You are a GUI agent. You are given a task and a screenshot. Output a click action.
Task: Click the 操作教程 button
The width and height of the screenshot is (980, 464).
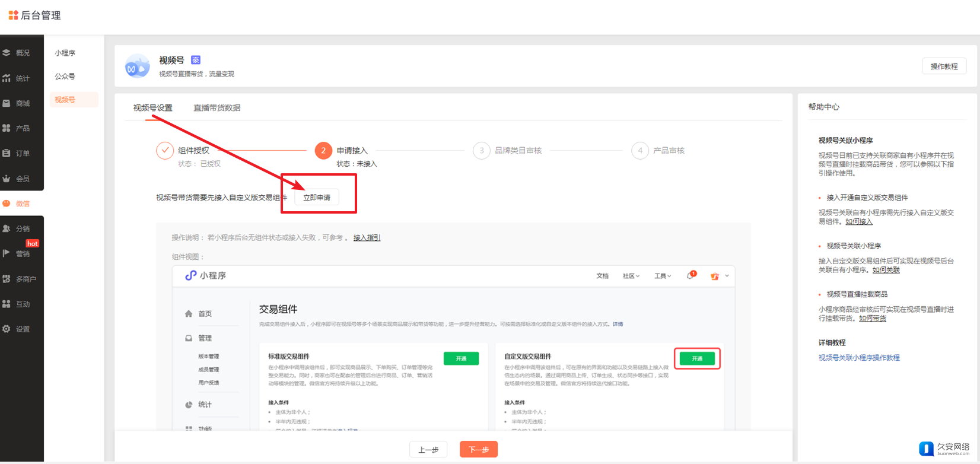click(944, 66)
